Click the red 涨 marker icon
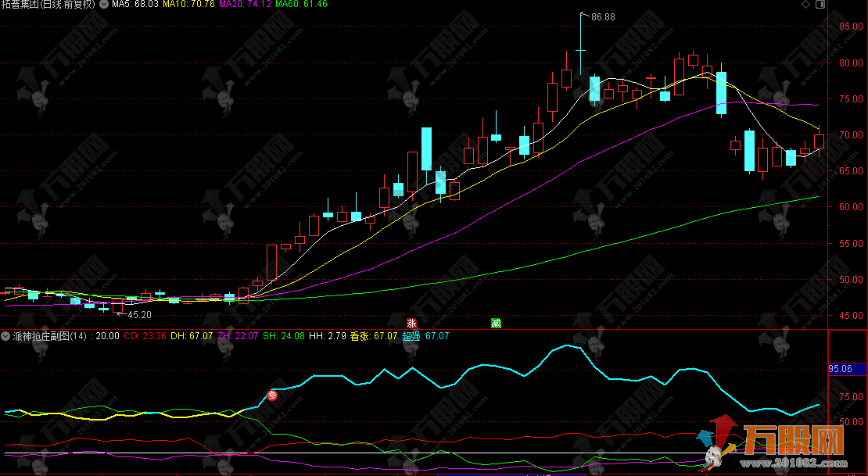Screen dimensions: 868x476 411,323
